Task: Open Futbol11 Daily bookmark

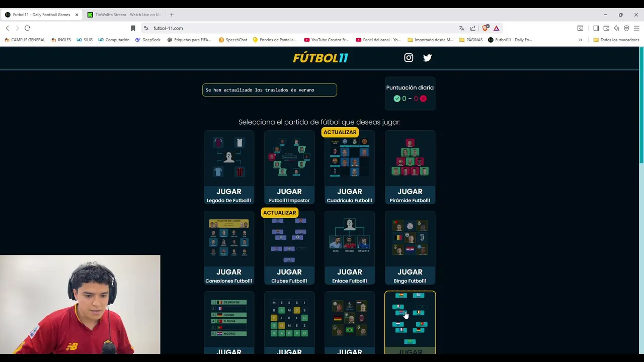Action: [x=510, y=40]
